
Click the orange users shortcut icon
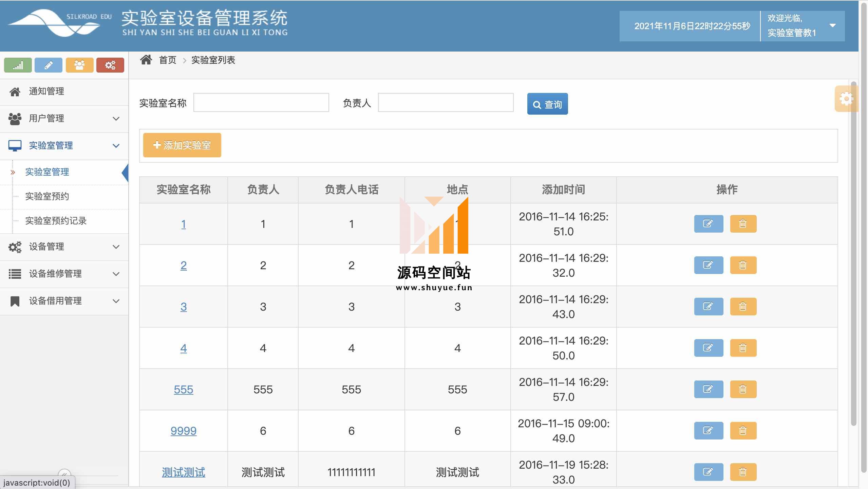coord(79,65)
